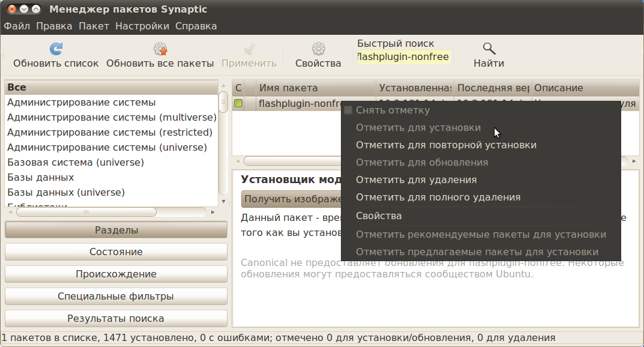The image size is (644, 347).
Task: Click the sections list scroll-down arrow
Action: [223, 202]
